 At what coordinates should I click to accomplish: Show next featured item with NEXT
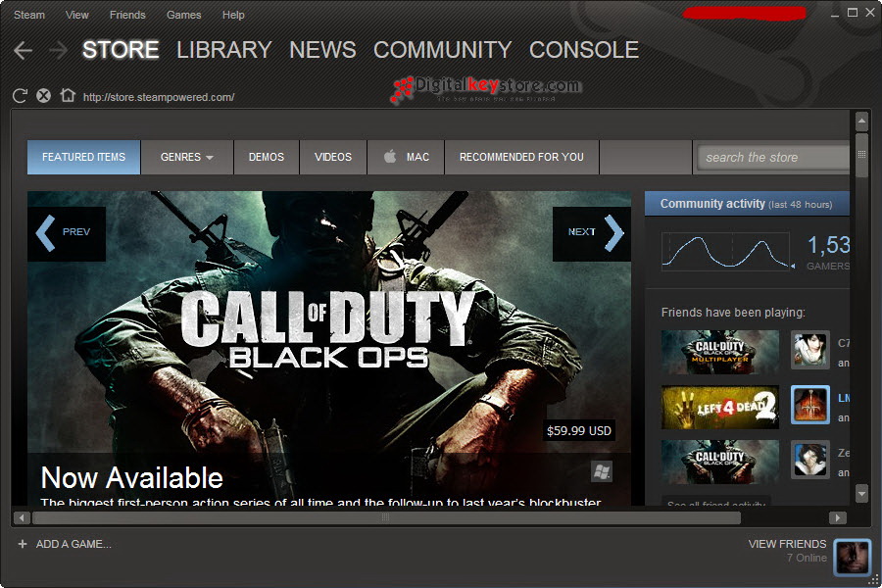tap(592, 233)
